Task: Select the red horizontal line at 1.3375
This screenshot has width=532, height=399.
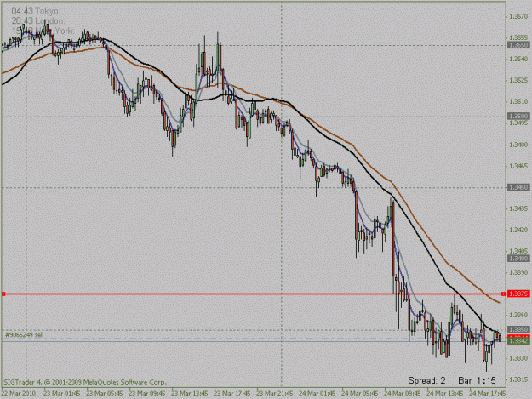Action: tap(253, 294)
